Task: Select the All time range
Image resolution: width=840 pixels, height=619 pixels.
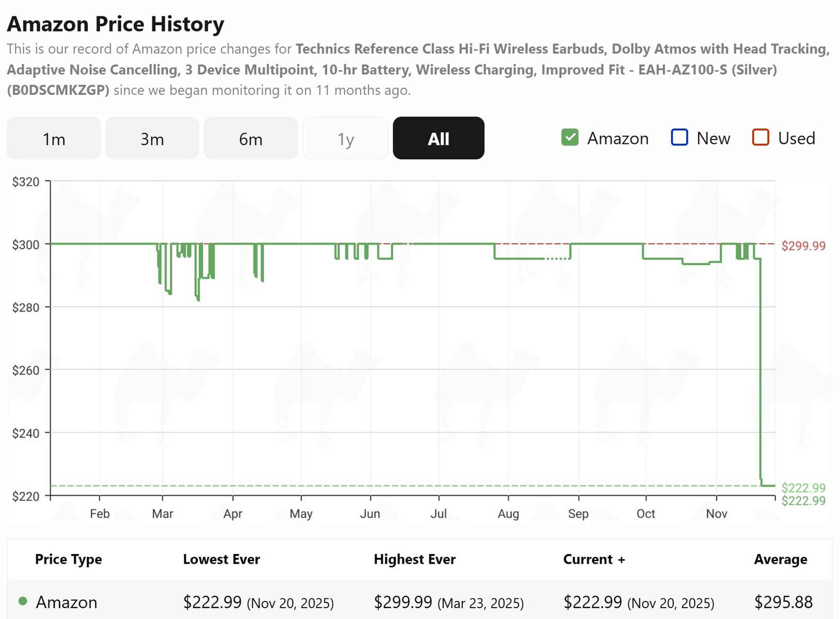Action: tap(439, 138)
